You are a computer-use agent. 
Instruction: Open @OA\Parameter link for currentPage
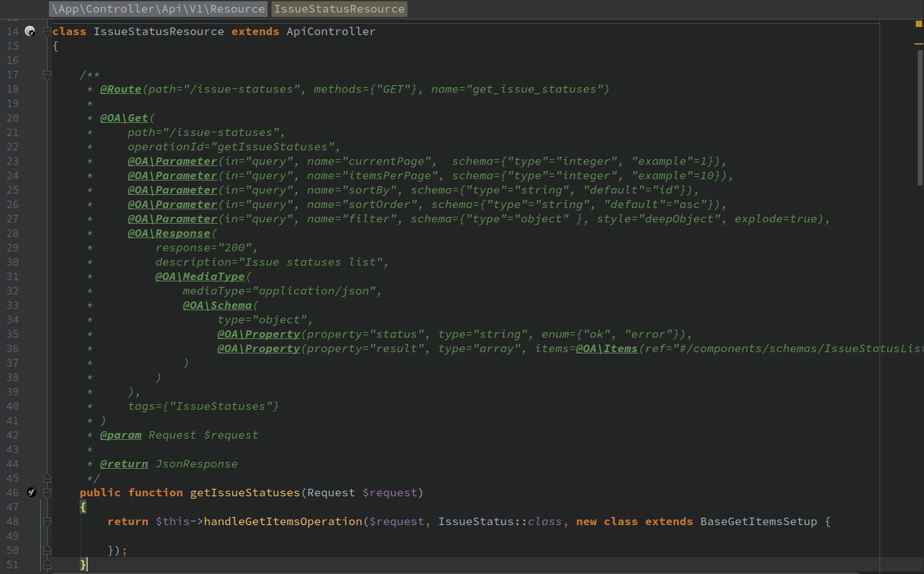(x=172, y=161)
